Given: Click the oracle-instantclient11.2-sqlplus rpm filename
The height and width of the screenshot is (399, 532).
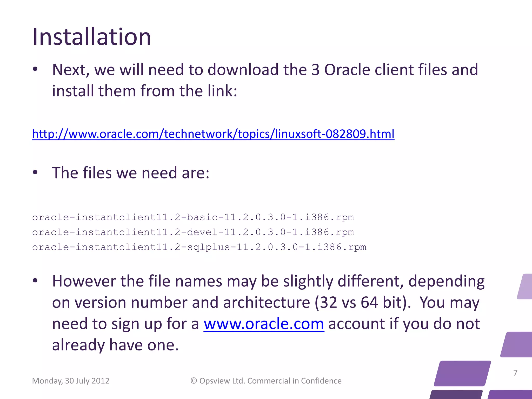Looking at the screenshot, I should (x=199, y=247).
